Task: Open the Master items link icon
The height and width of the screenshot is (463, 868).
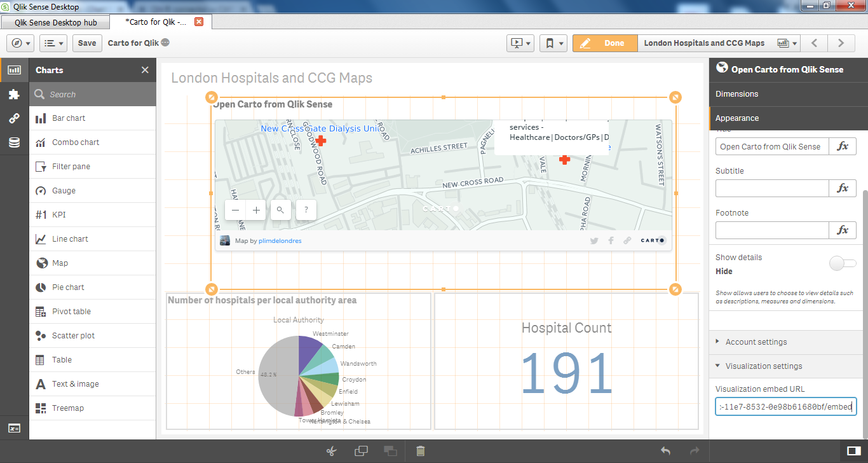Action: click(x=14, y=118)
